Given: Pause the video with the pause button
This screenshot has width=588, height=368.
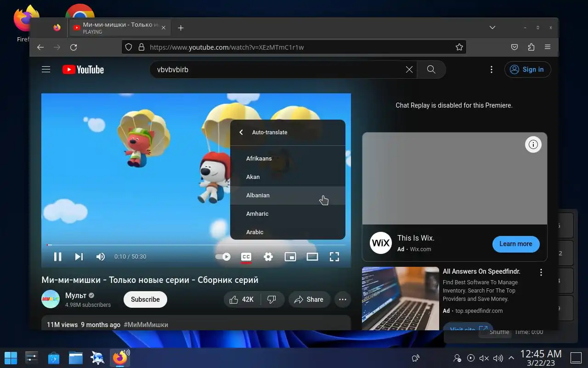Looking at the screenshot, I should [58, 257].
